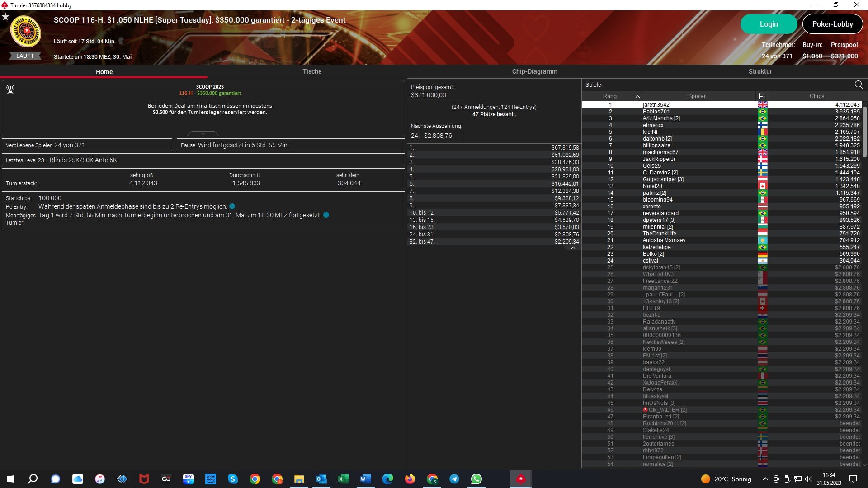This screenshot has width=868, height=488.
Task: Click the 24. - $2.808,76 next payout box
Action: 437,136
